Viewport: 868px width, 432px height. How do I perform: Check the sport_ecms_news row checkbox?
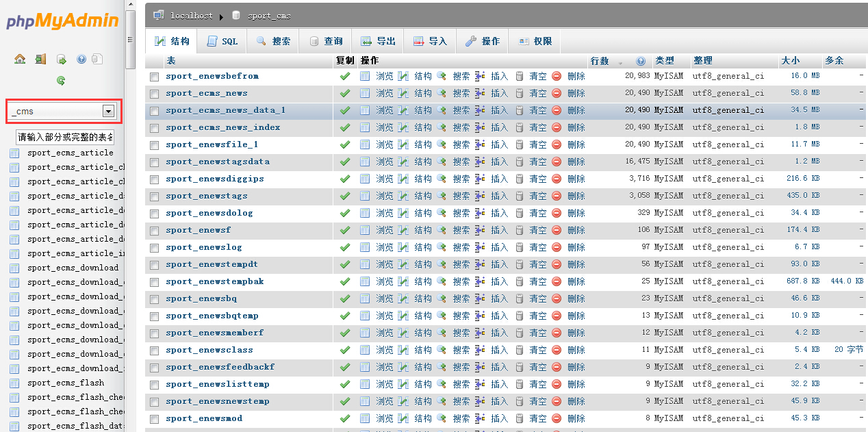(x=154, y=94)
